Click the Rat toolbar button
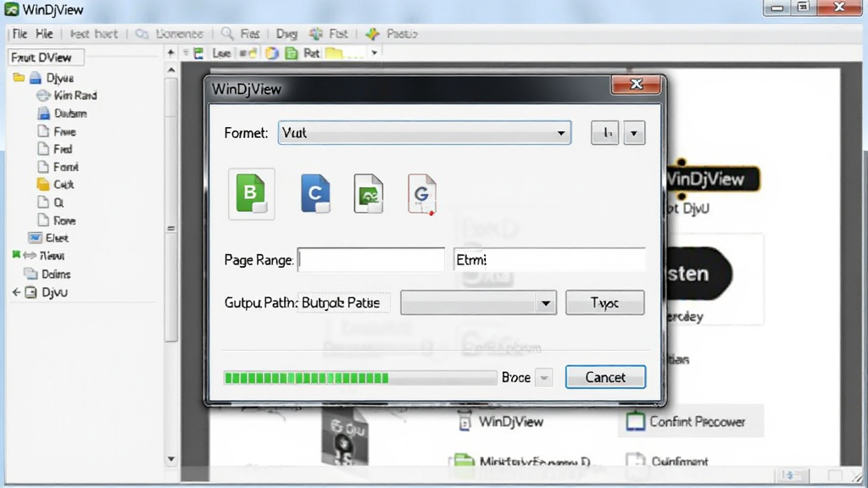The image size is (868, 488). pos(312,53)
